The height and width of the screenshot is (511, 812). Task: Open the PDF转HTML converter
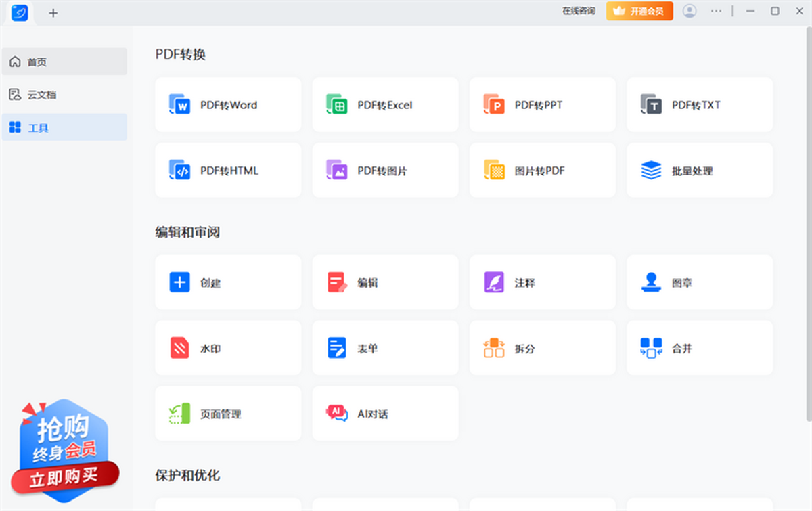click(228, 171)
